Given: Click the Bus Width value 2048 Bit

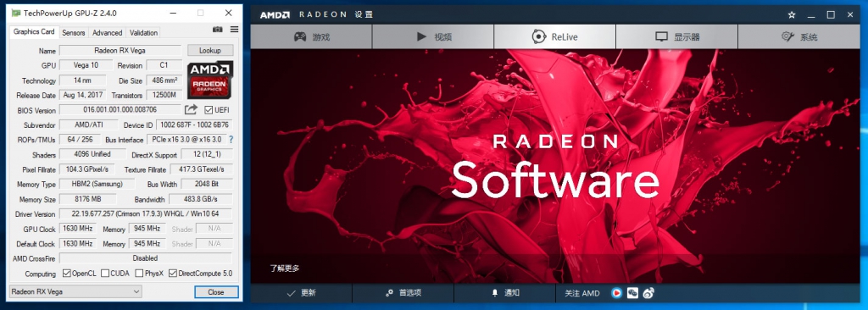Looking at the screenshot, I should 207,184.
